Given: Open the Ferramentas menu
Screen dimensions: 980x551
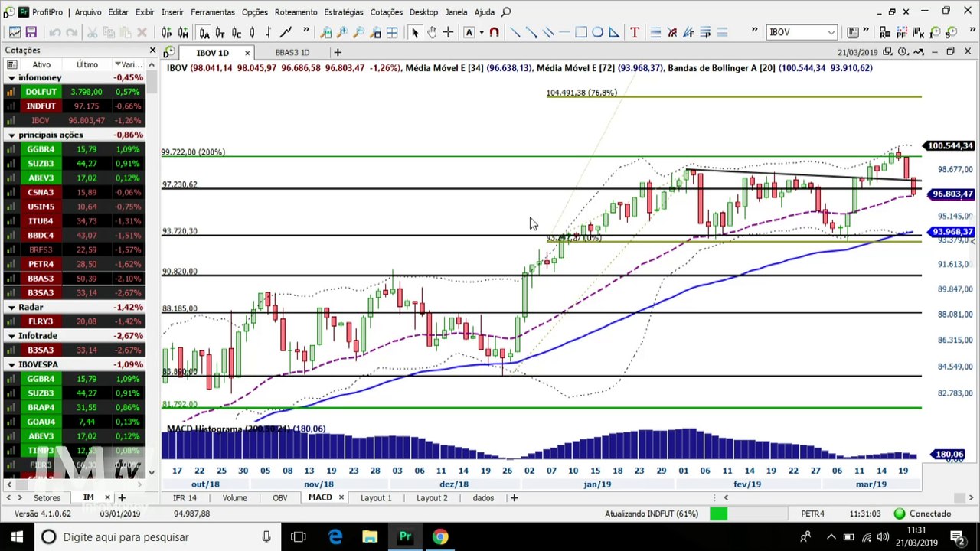Looking at the screenshot, I should click(213, 12).
